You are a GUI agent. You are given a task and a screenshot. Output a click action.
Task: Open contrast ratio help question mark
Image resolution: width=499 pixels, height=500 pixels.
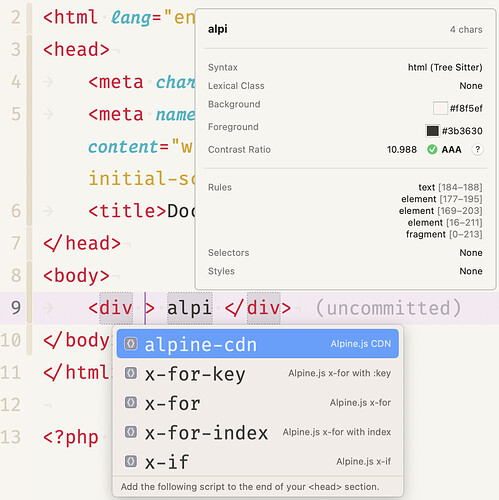(477, 149)
